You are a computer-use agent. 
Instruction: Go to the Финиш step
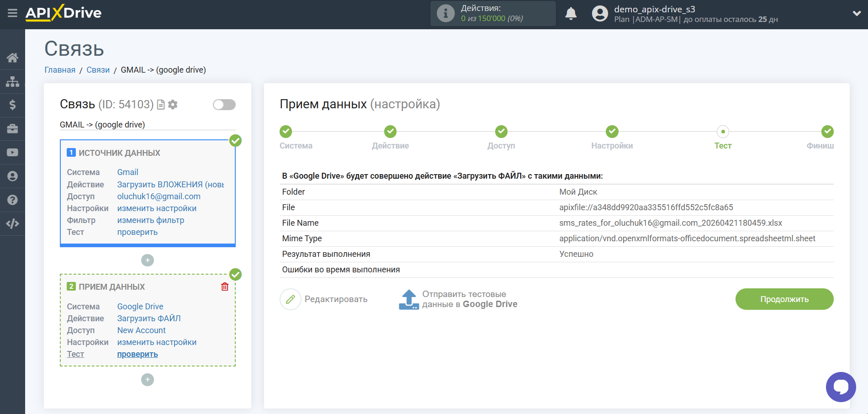(x=820, y=138)
